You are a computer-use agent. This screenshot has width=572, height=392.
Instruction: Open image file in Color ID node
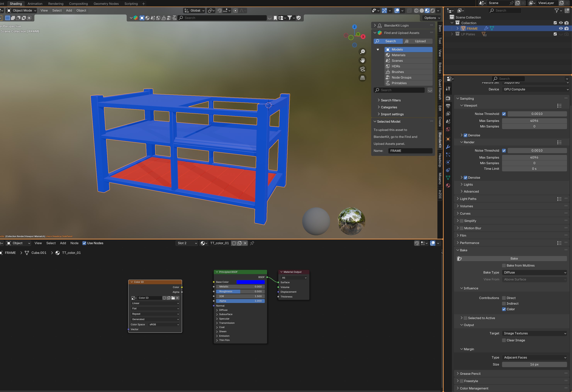click(x=173, y=298)
